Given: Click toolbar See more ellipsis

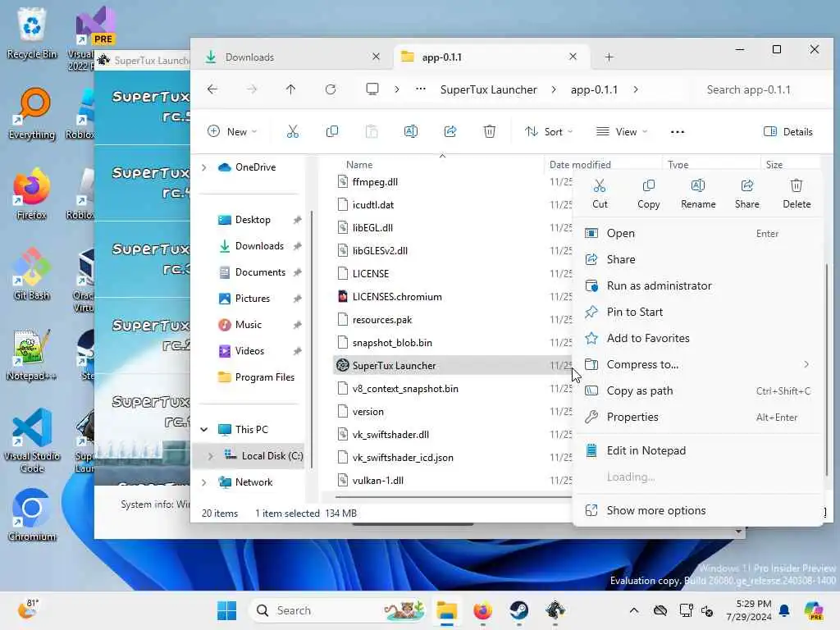Looking at the screenshot, I should [x=677, y=132].
